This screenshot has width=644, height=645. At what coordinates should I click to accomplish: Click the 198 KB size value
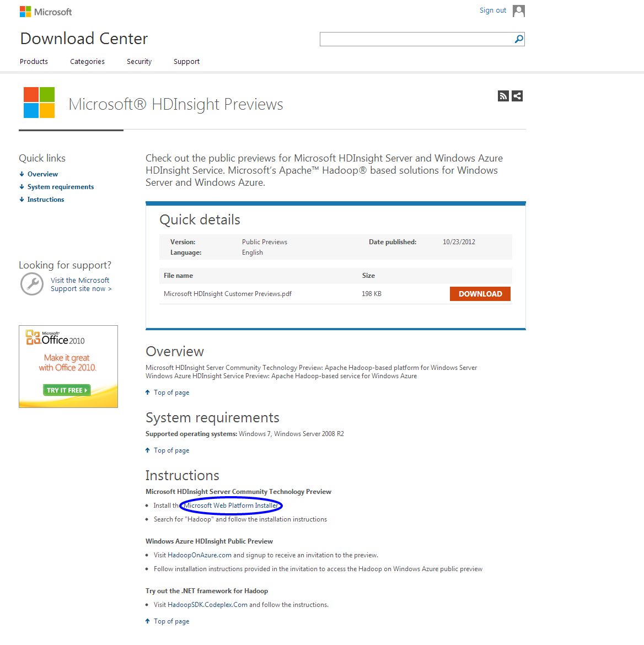[372, 294]
